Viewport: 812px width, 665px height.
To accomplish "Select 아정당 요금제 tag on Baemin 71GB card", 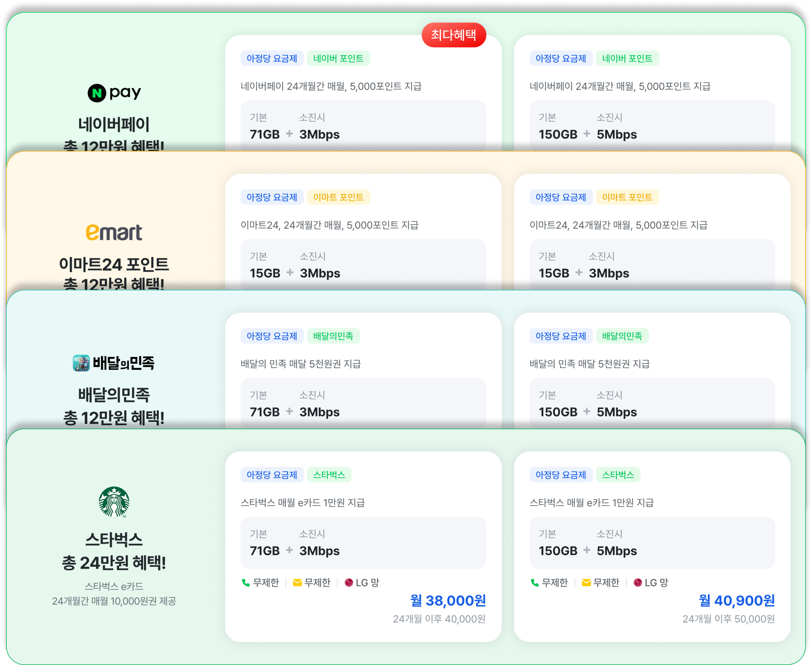I will tap(272, 336).
